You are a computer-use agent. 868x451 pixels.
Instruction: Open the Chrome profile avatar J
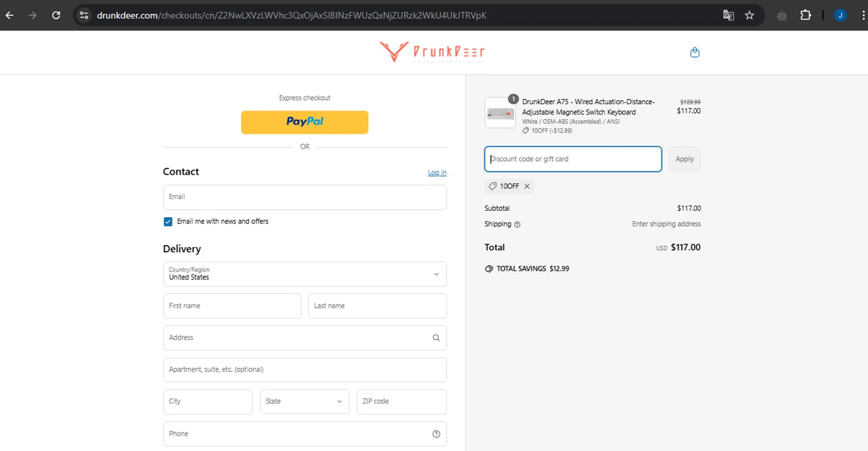pyautogui.click(x=840, y=16)
